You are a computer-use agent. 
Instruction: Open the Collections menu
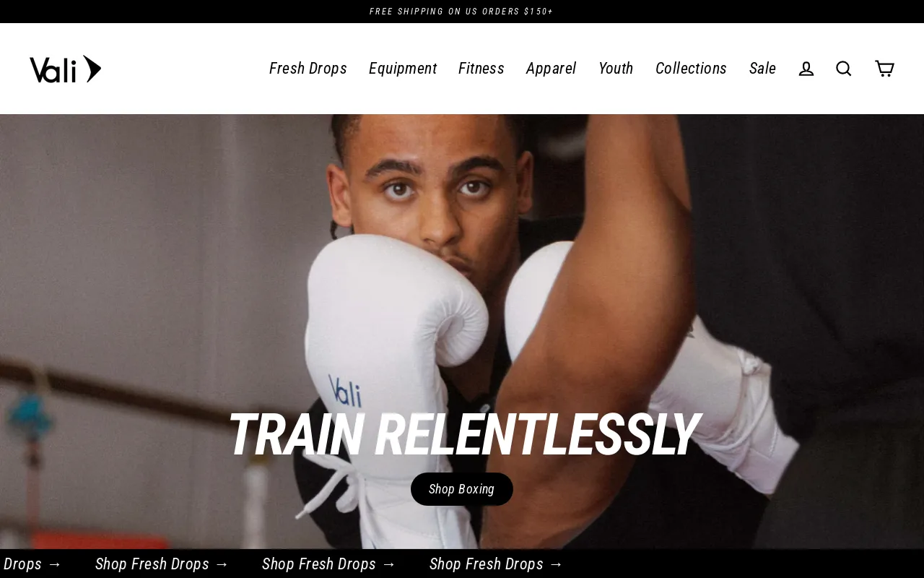click(692, 69)
